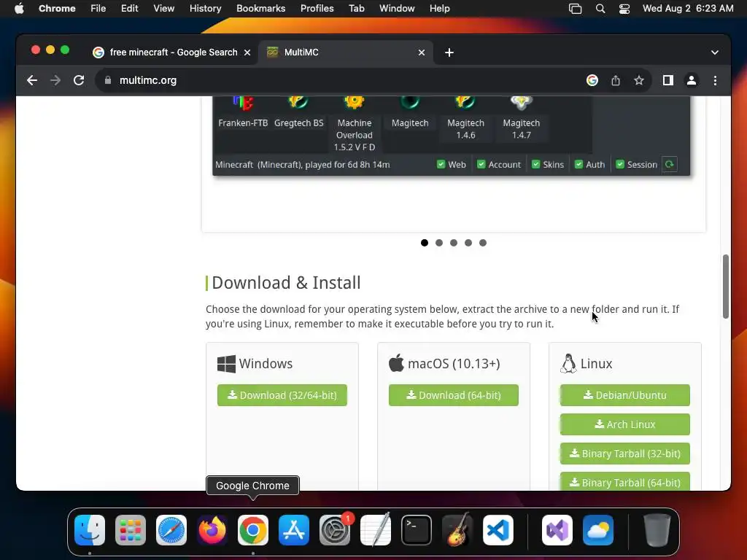The width and height of the screenshot is (747, 560).
Task: Open the weather cloud app in Dock
Action: [x=598, y=530]
